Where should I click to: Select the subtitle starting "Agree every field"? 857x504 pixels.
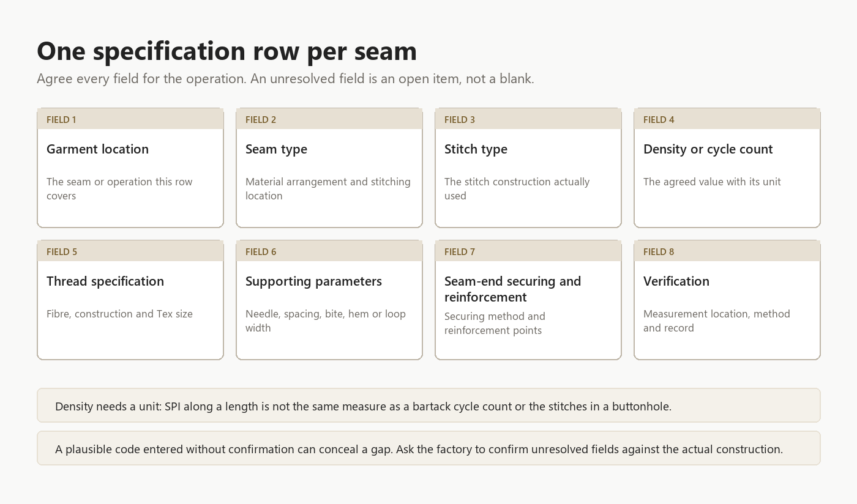click(x=285, y=79)
